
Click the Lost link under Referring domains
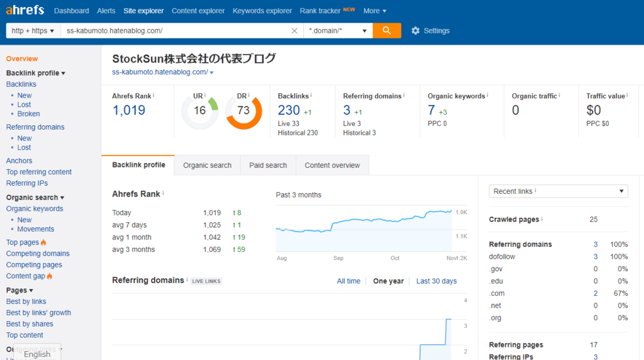point(24,147)
